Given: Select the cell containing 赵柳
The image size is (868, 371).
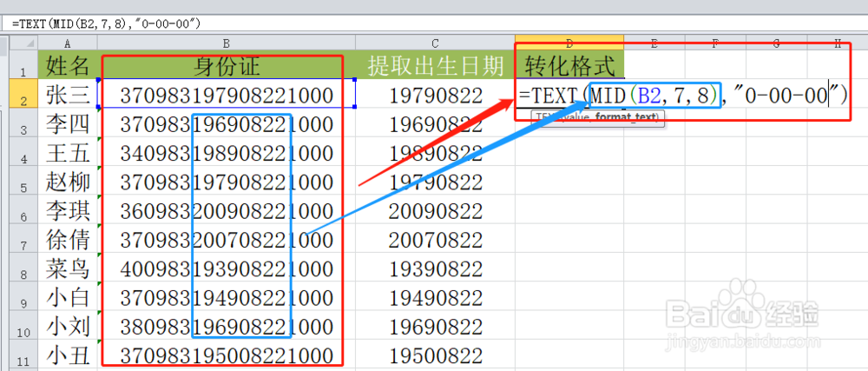Looking at the screenshot, I should coord(68,181).
